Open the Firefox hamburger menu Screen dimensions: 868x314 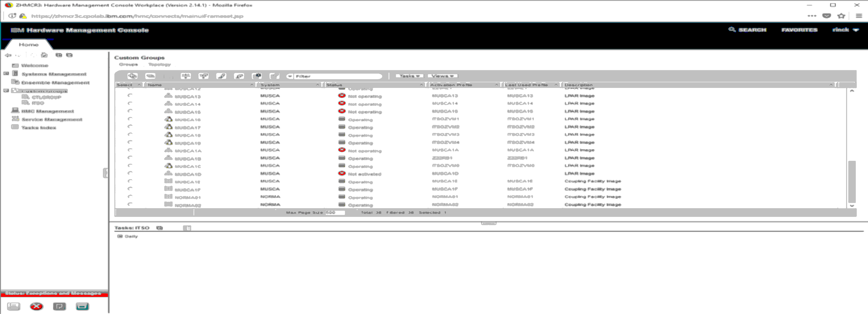click(x=859, y=16)
